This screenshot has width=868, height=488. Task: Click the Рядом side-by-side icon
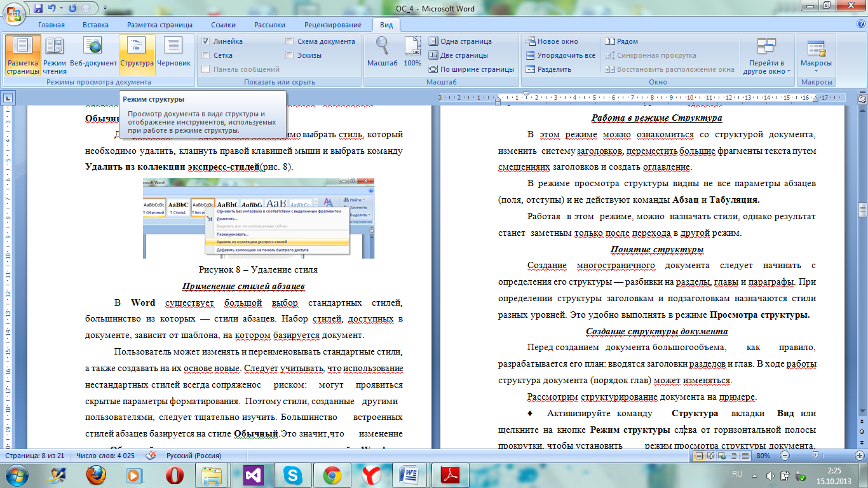(610, 41)
